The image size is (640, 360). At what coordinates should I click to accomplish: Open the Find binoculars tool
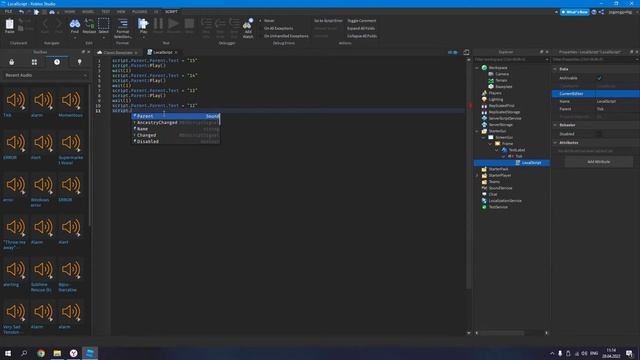pos(75,24)
